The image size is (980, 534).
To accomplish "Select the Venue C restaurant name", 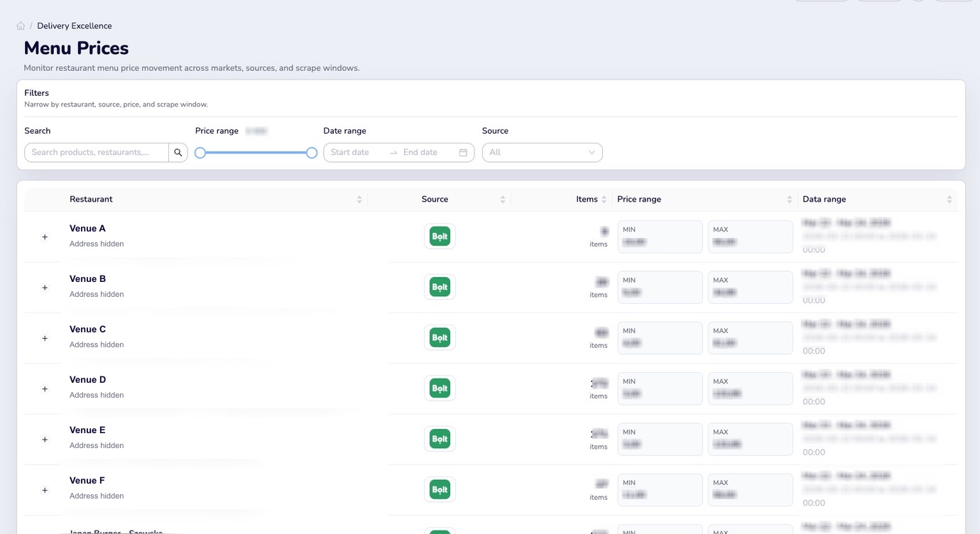I will point(87,329).
